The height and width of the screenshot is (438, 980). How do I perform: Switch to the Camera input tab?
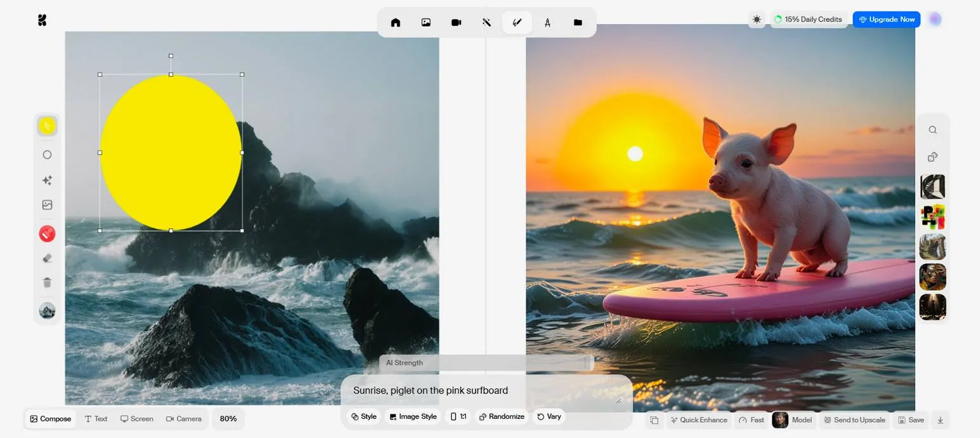(184, 418)
